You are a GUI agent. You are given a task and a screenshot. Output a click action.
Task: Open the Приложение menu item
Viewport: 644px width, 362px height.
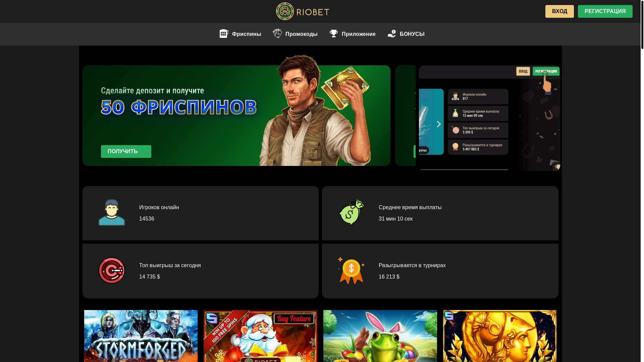coord(353,34)
